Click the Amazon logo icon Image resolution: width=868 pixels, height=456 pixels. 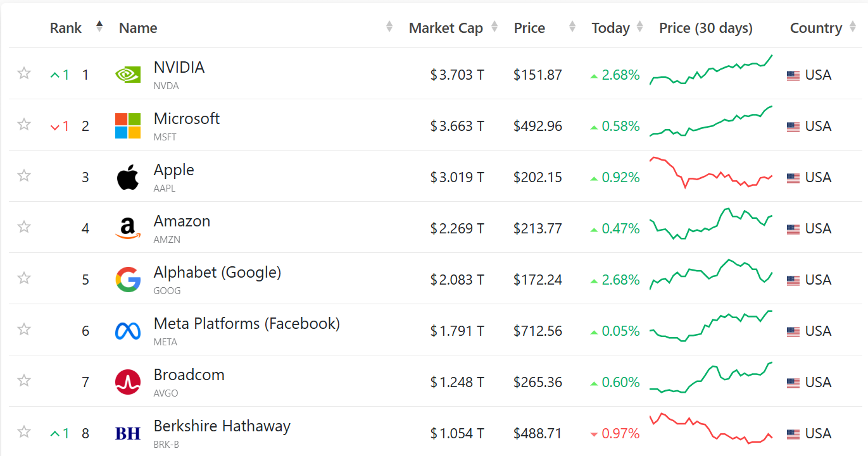click(x=128, y=228)
